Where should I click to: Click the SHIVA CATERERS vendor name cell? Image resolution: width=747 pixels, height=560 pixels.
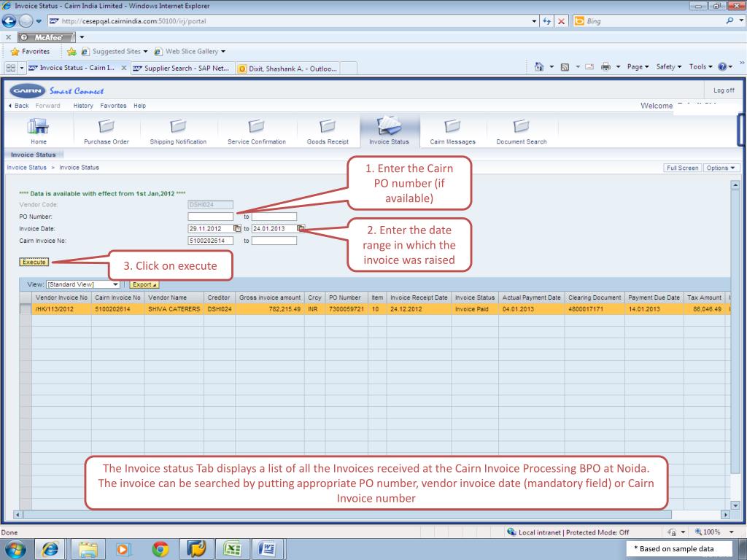click(x=174, y=309)
